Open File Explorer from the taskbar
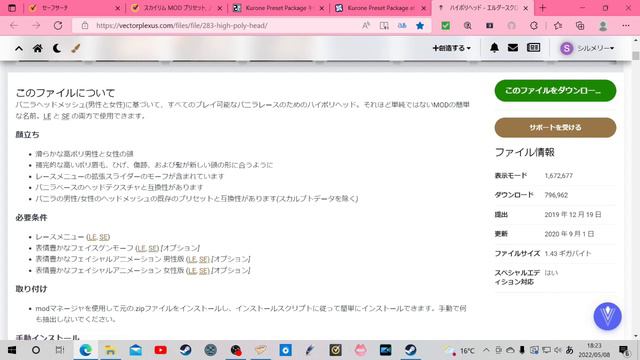This screenshot has height=360, width=640. point(110,350)
